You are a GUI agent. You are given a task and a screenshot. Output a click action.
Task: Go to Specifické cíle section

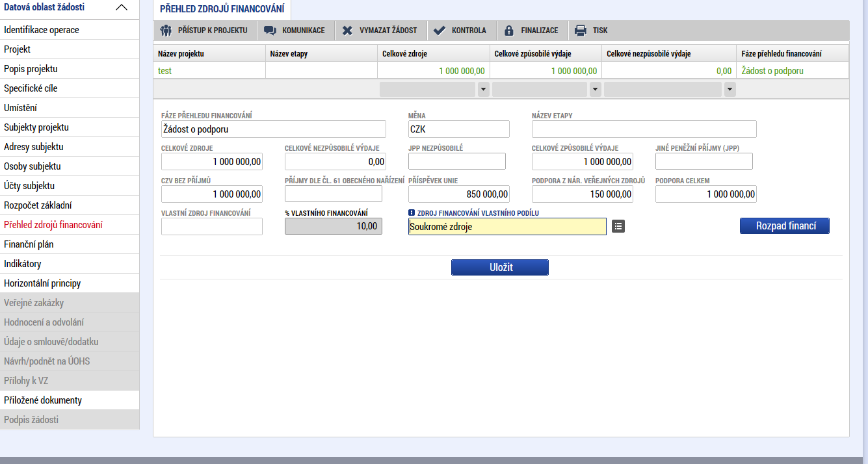pos(70,88)
